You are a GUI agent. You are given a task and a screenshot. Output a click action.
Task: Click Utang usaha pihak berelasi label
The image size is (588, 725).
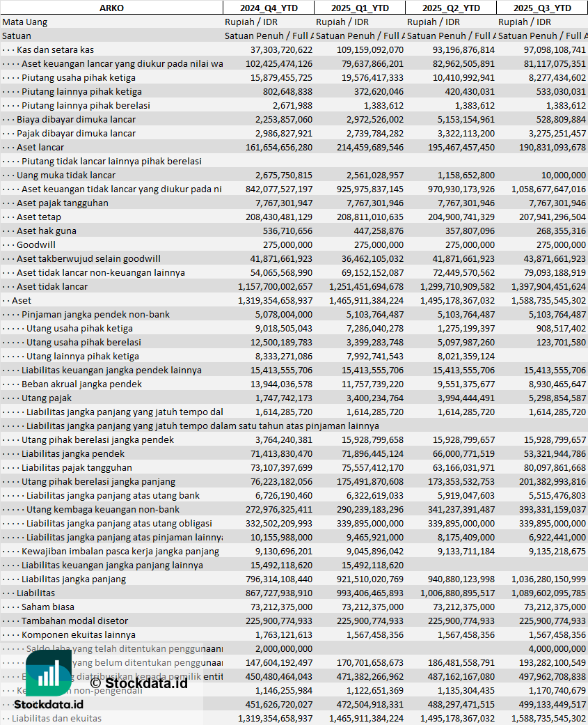click(x=84, y=342)
